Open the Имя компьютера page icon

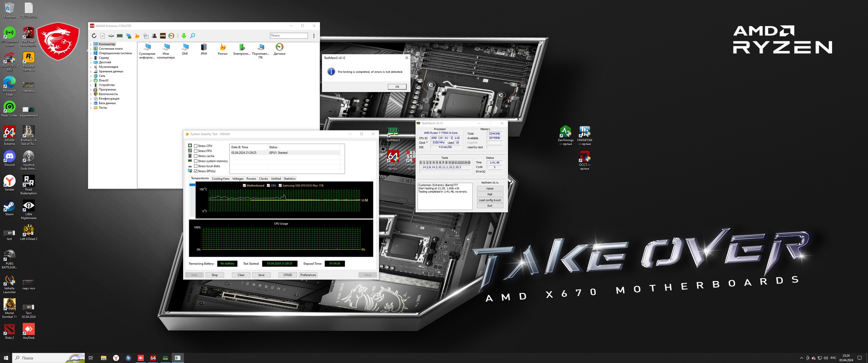coord(166,51)
